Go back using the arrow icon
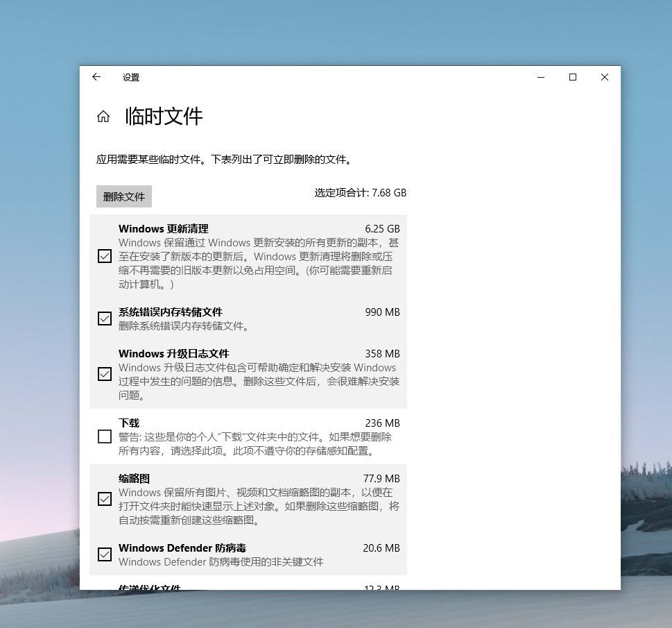672x628 pixels. (x=96, y=77)
